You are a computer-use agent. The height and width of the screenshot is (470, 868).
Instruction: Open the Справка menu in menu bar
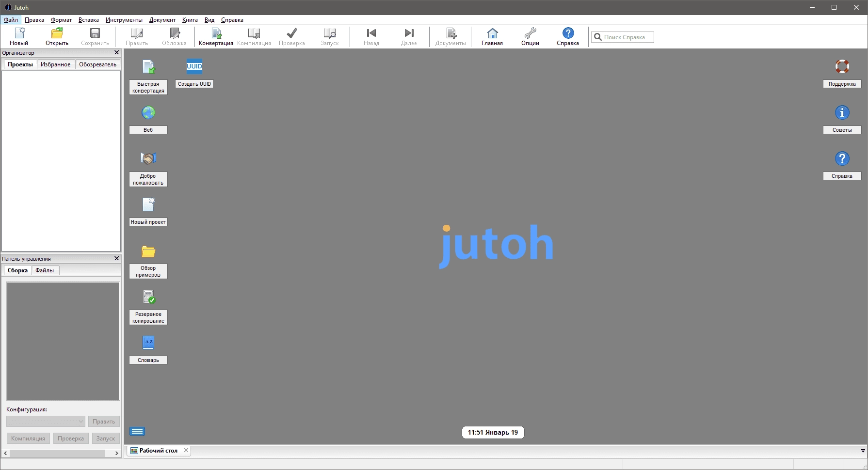click(232, 20)
